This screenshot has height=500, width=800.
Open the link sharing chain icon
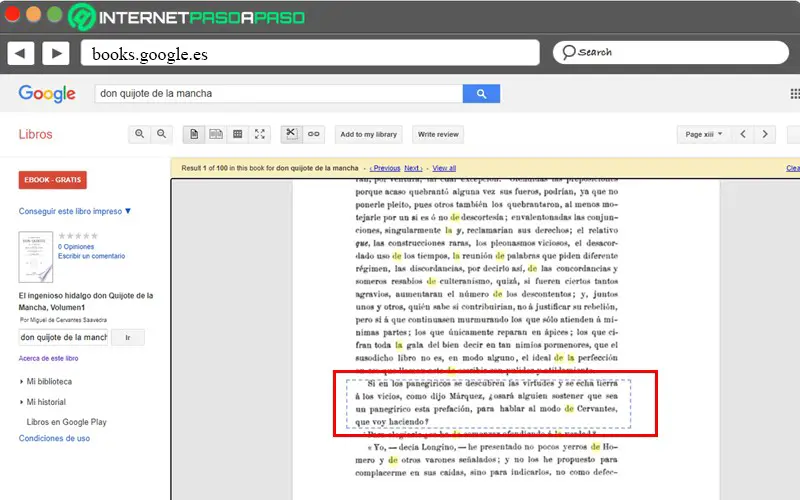coord(313,134)
